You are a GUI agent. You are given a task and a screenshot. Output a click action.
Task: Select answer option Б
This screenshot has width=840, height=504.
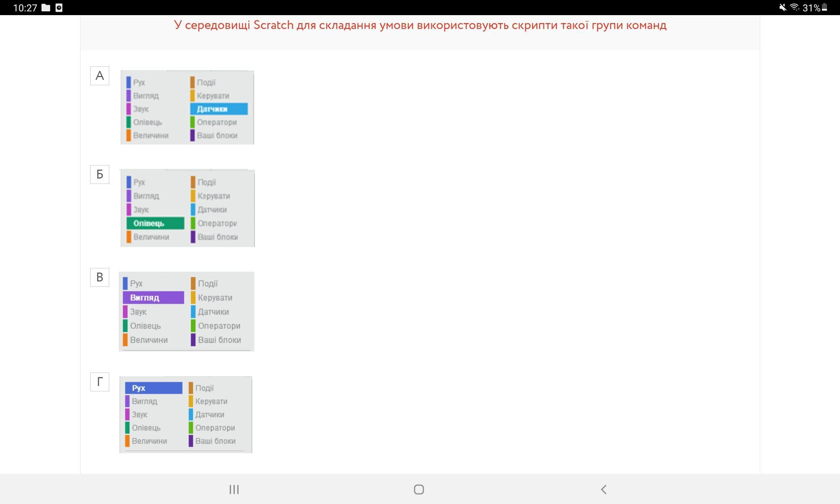(100, 175)
